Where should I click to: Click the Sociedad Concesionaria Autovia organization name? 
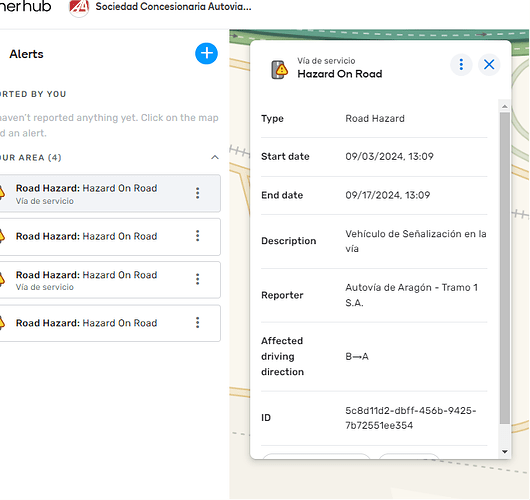pyautogui.click(x=173, y=6)
